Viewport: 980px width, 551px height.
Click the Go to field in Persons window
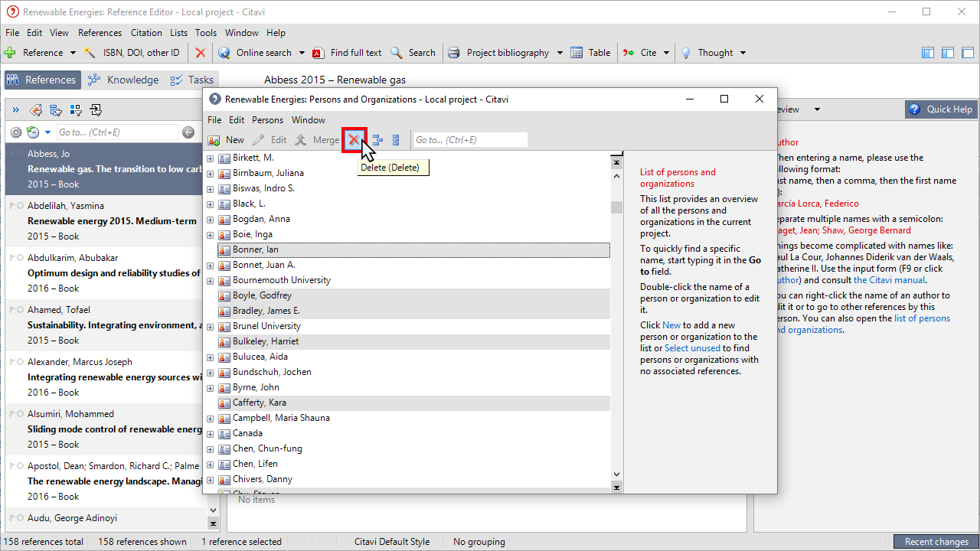[469, 140]
